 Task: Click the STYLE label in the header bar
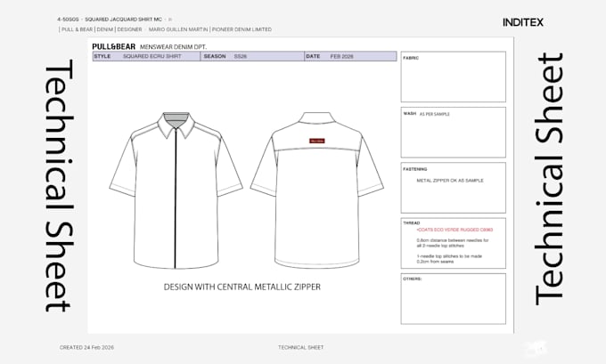[x=102, y=56]
